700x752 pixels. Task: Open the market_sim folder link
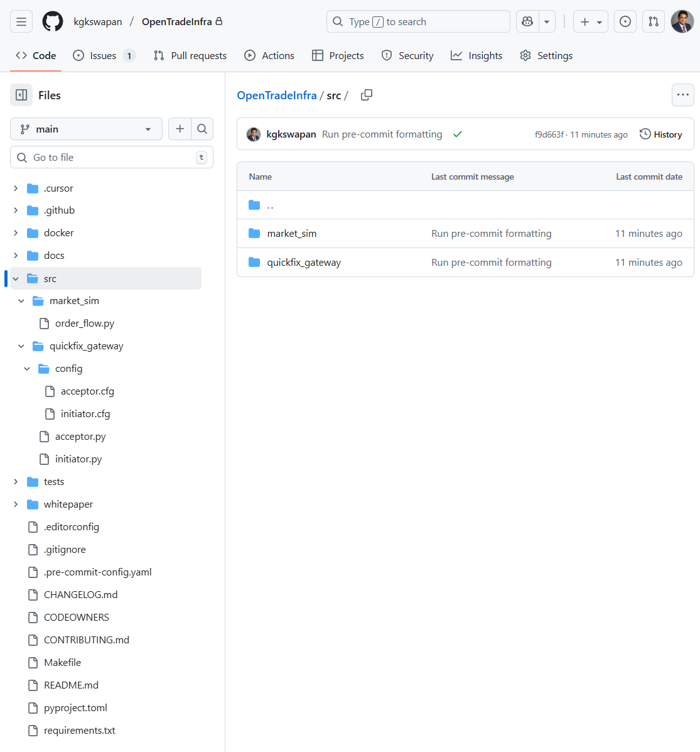click(291, 232)
